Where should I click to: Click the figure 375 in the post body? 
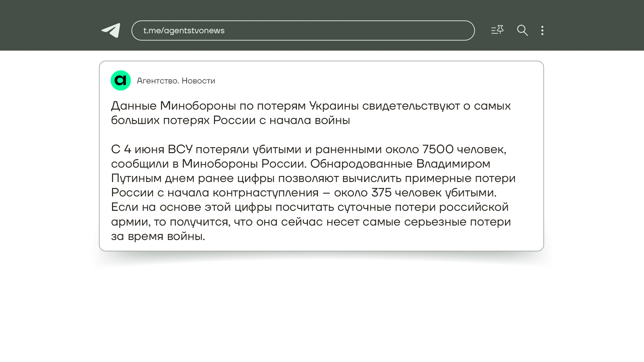(381, 193)
